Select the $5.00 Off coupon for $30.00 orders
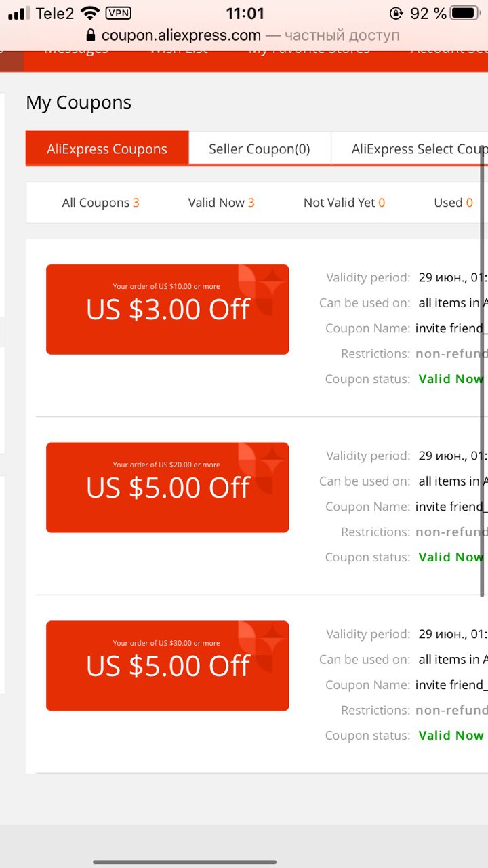Viewport: 488px width, 868px height. tap(167, 666)
